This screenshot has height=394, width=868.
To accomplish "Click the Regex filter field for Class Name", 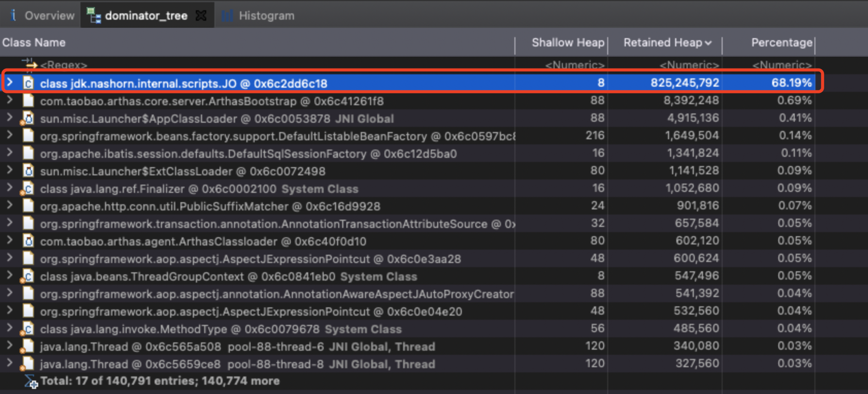I will click(x=63, y=65).
